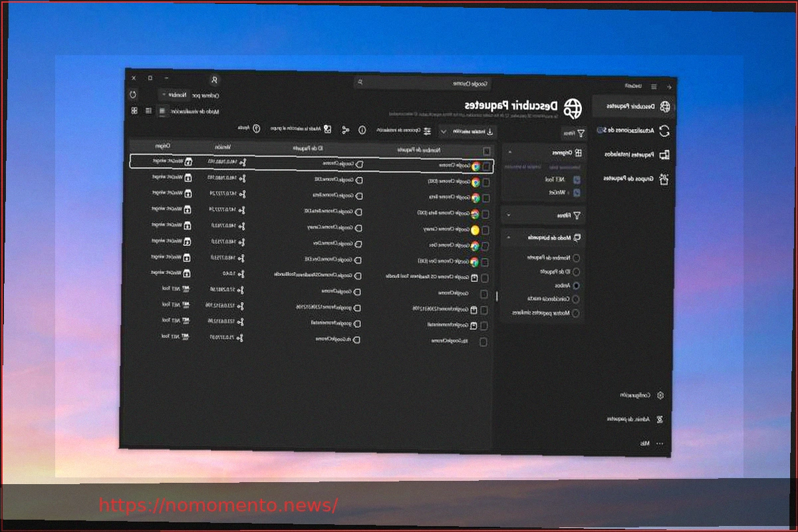This screenshot has width=798, height=532.
Task: Open the Ordenar por Nombre dropdown
Action: point(175,96)
